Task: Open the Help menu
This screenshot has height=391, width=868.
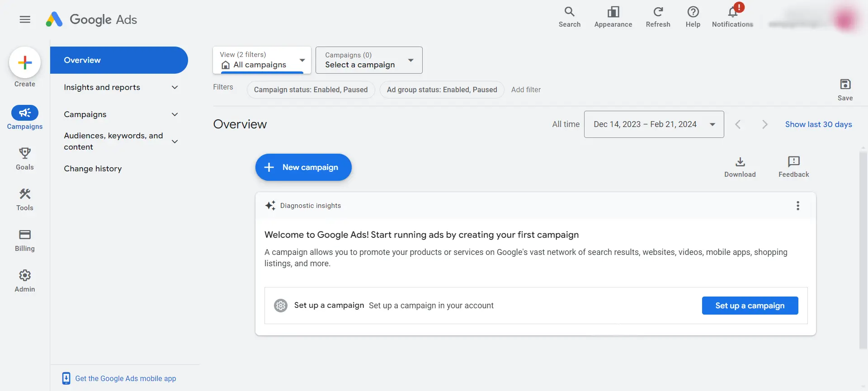Action: tap(693, 17)
